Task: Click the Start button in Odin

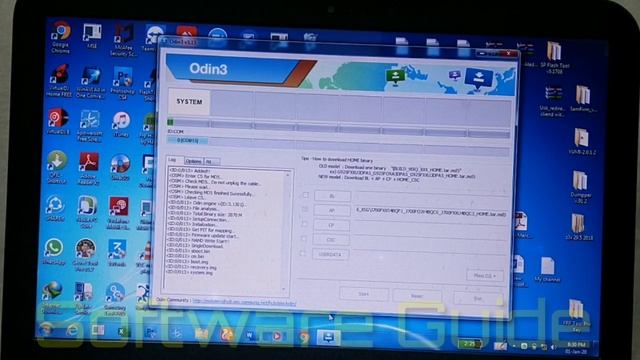Action: point(363,294)
